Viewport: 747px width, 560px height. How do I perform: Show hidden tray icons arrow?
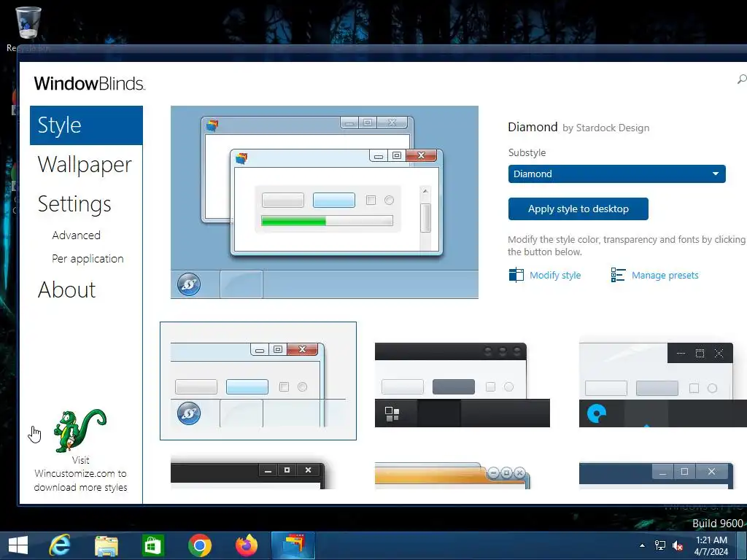click(642, 545)
